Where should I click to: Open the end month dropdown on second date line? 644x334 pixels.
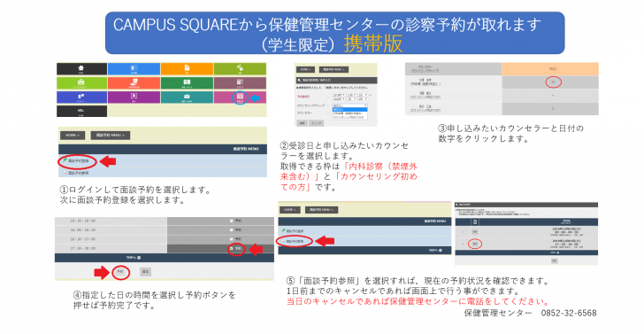point(351,99)
